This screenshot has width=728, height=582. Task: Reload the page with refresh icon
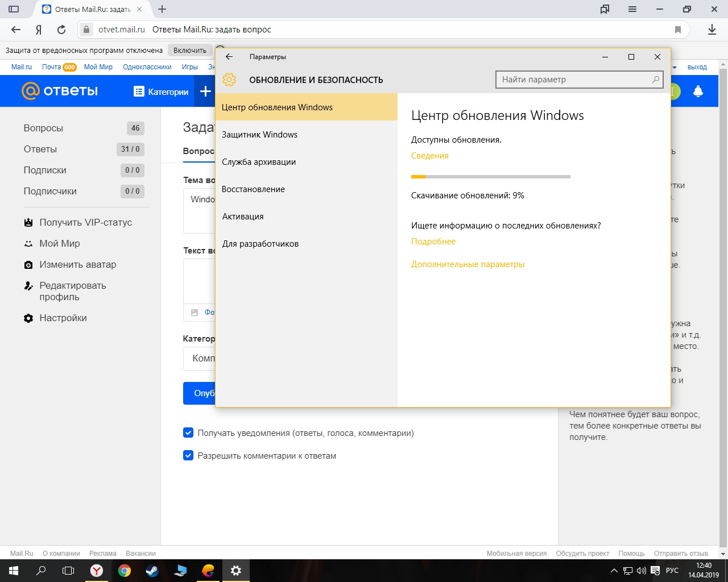[61, 30]
